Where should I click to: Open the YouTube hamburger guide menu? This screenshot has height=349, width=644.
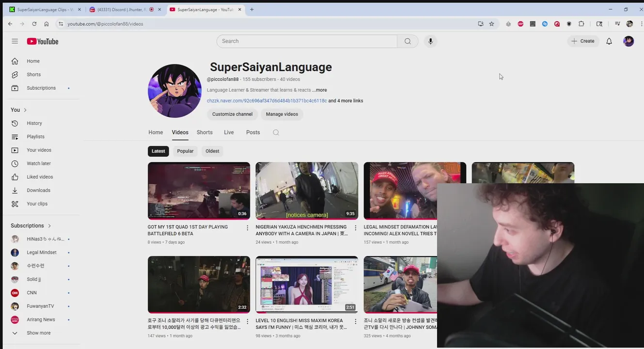point(15,41)
